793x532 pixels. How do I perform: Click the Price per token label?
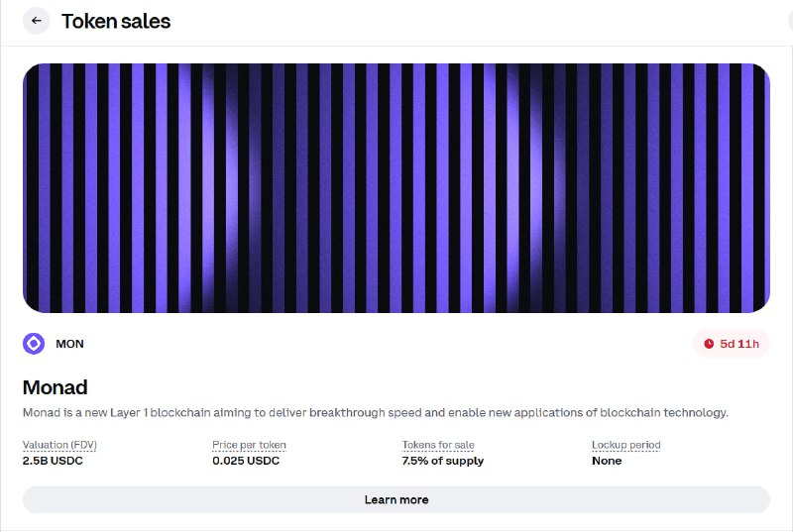[x=249, y=445]
